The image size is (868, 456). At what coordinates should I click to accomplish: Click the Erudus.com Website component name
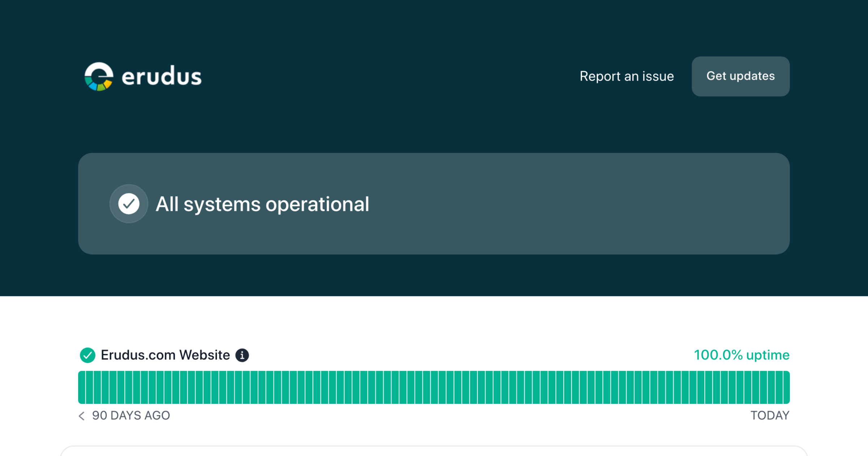click(165, 355)
